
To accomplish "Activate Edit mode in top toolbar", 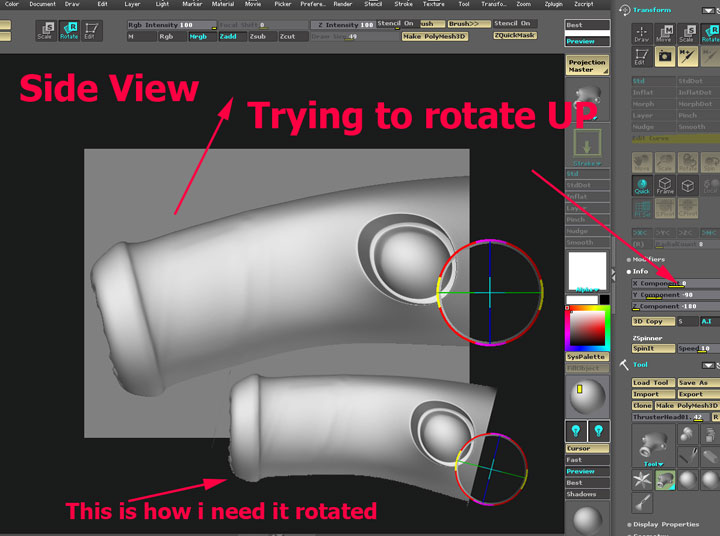I will pyautogui.click(x=91, y=30).
